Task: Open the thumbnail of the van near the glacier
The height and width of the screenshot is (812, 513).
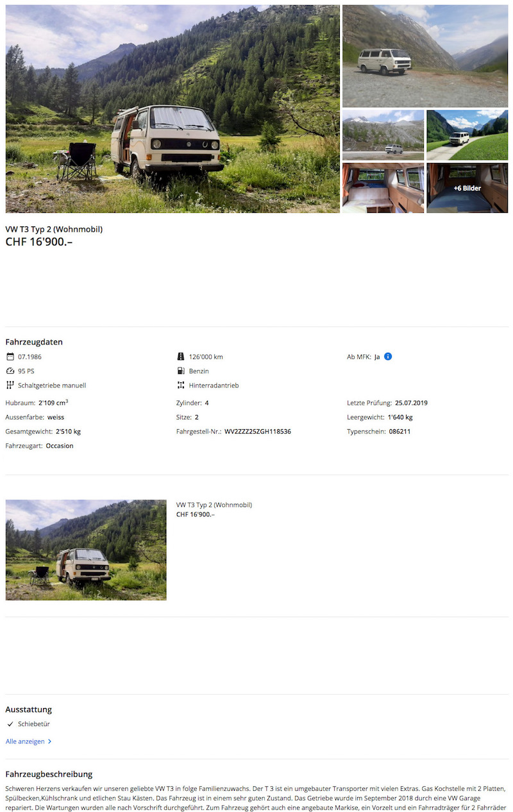Action: pos(383,135)
